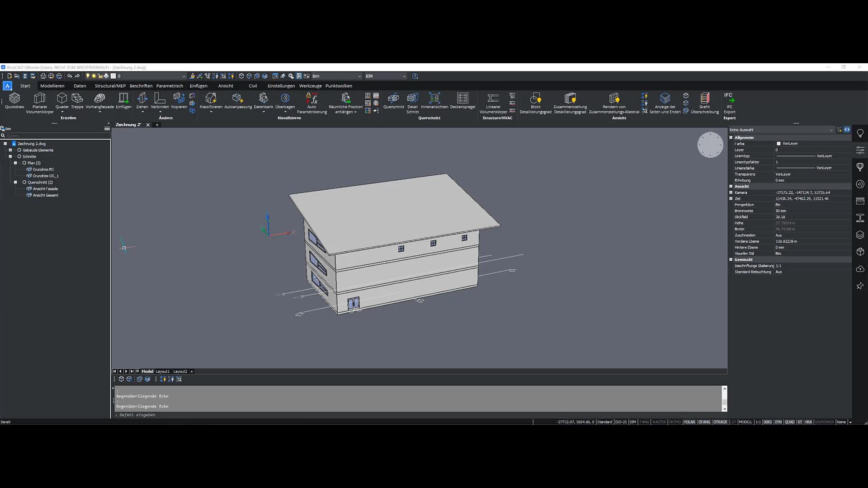Toggle DYN dynamic input in status bar
This screenshot has height=488, width=868.
[778, 422]
